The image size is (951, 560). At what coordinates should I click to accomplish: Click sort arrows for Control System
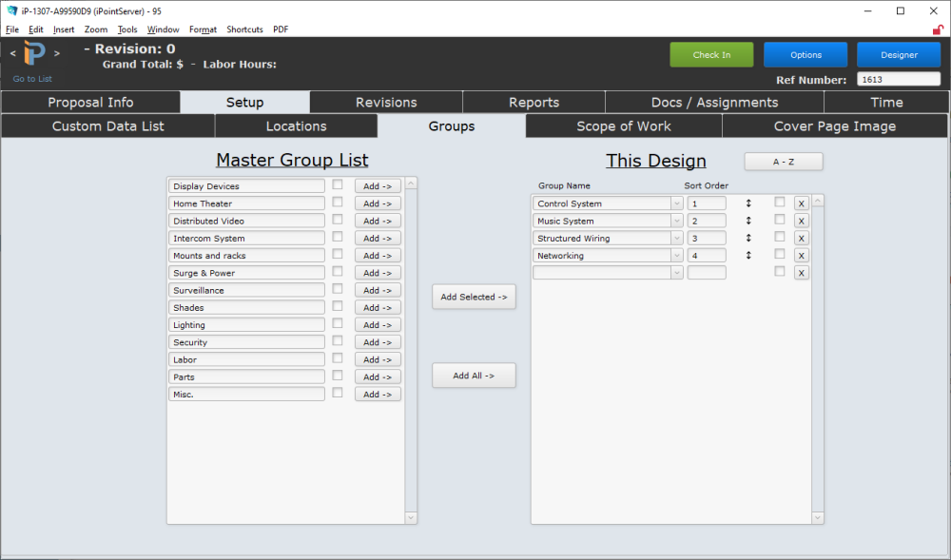point(748,203)
